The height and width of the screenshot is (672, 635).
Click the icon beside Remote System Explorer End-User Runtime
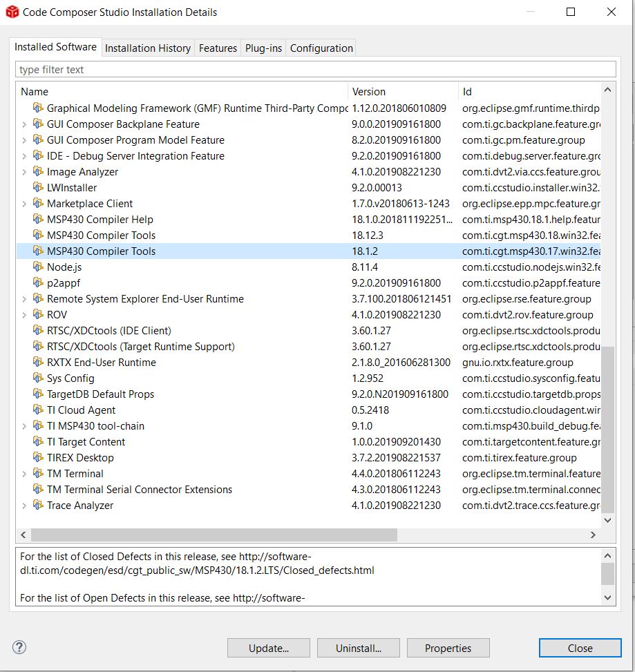38,298
